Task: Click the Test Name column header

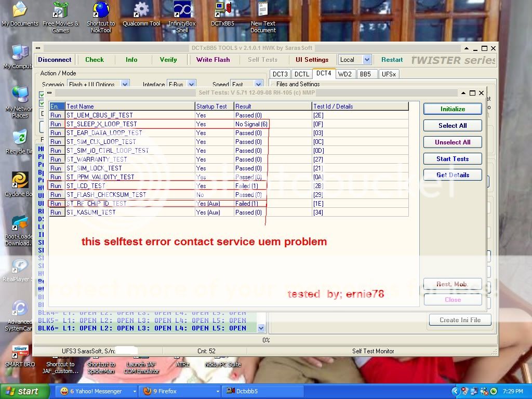Action: point(130,106)
